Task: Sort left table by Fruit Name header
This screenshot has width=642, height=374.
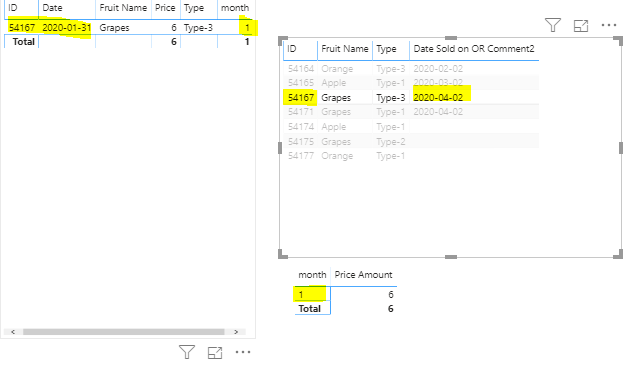Action: [123, 8]
